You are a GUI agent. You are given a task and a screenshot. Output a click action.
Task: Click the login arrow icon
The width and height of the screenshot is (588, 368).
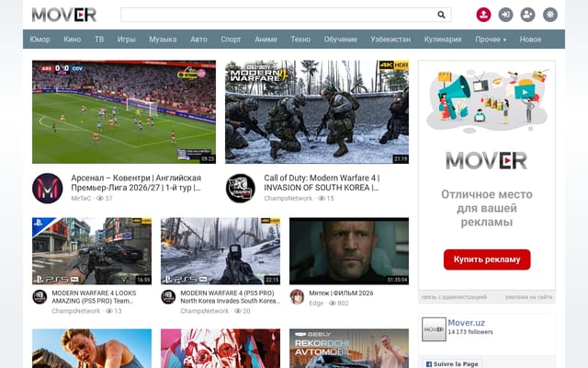[x=505, y=15]
